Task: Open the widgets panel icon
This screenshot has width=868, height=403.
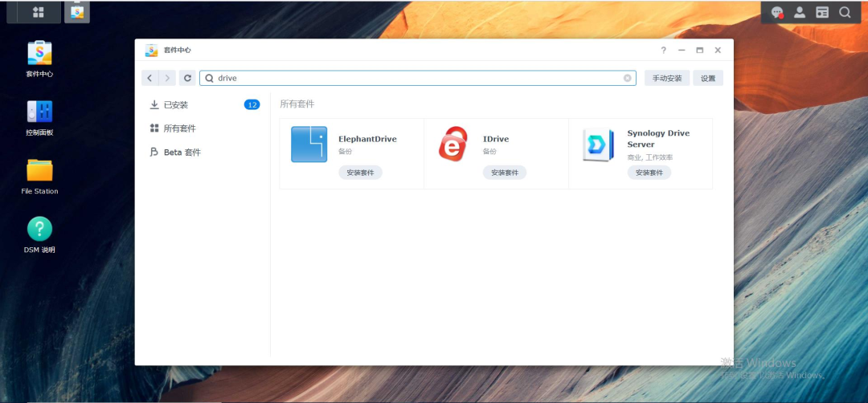Action: [822, 12]
